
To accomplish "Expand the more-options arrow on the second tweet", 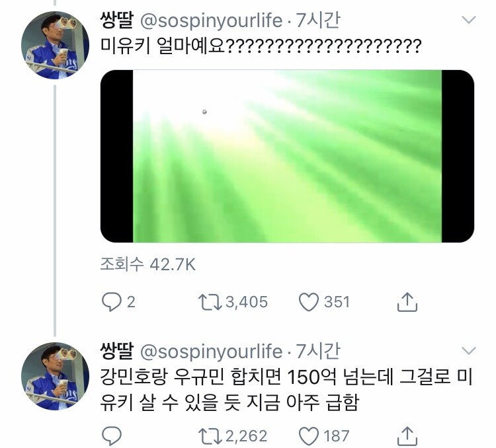I will [x=468, y=350].
